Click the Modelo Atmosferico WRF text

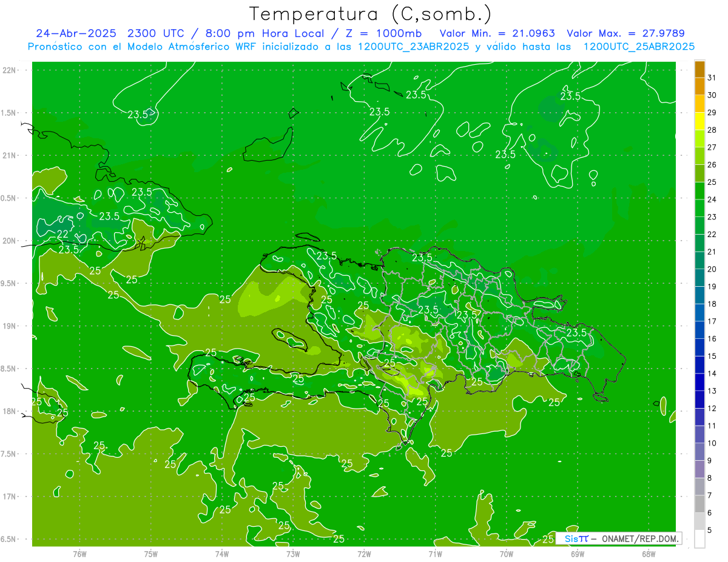(x=194, y=47)
